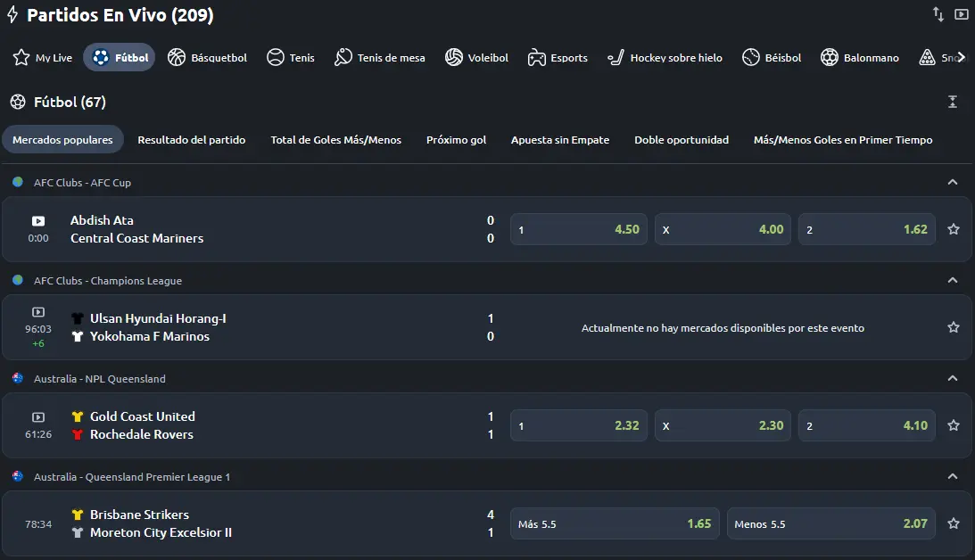The image size is (975, 560).
Task: Collapse the AFC Clubs - Champions League section
Action: click(952, 280)
